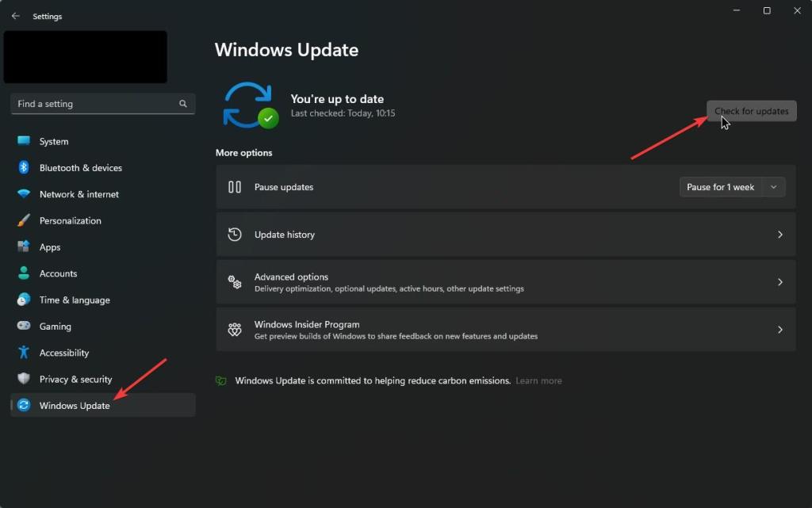
Task: Click the Advanced options gears icon
Action: click(x=235, y=282)
